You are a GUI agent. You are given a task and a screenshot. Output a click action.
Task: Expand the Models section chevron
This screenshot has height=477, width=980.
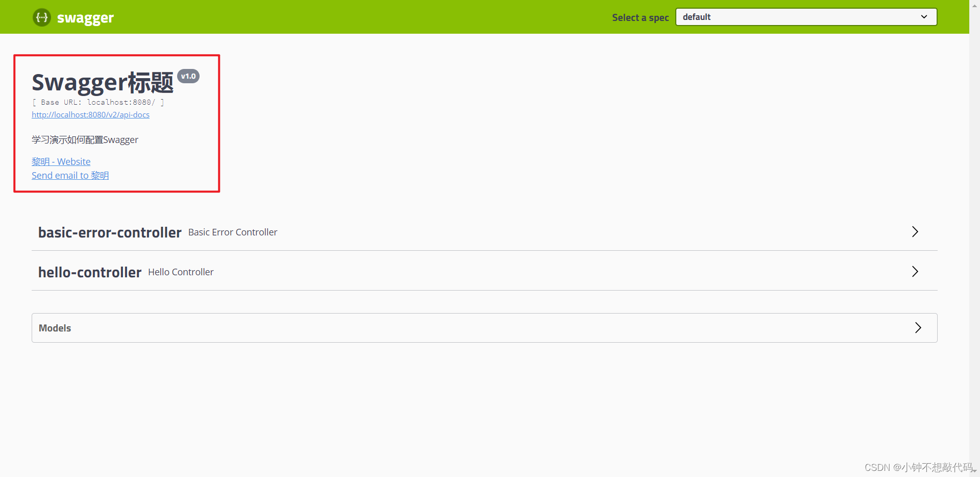[918, 328]
